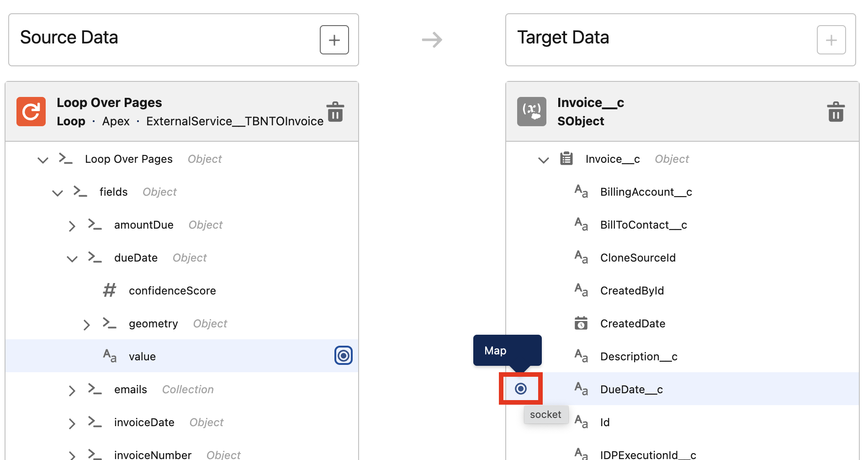
Task: Click the Loop Over Pages panel title
Action: 109,102
